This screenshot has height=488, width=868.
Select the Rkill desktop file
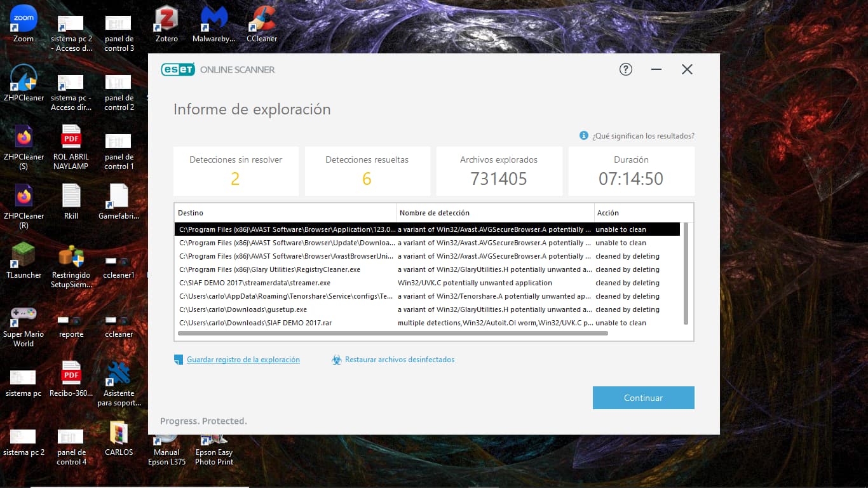tap(71, 196)
